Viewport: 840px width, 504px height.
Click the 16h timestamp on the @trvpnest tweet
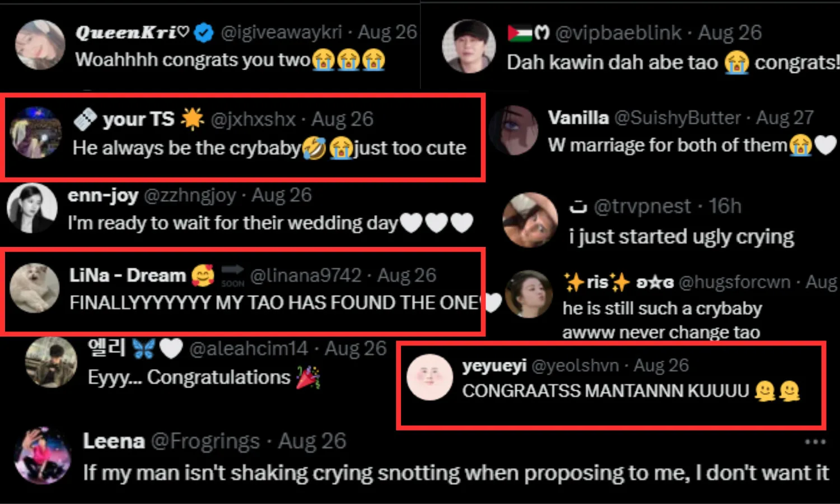pyautogui.click(x=725, y=207)
